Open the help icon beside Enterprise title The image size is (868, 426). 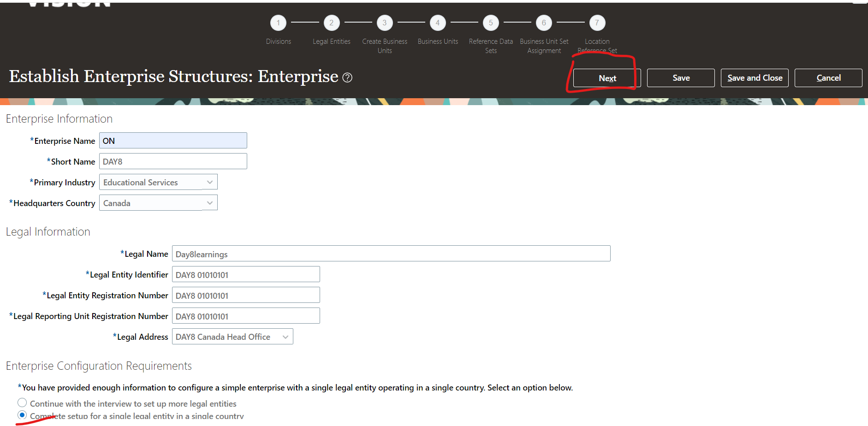[x=347, y=78]
